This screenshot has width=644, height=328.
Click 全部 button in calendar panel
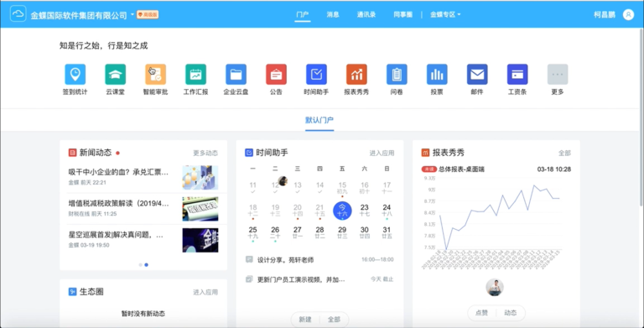click(334, 320)
